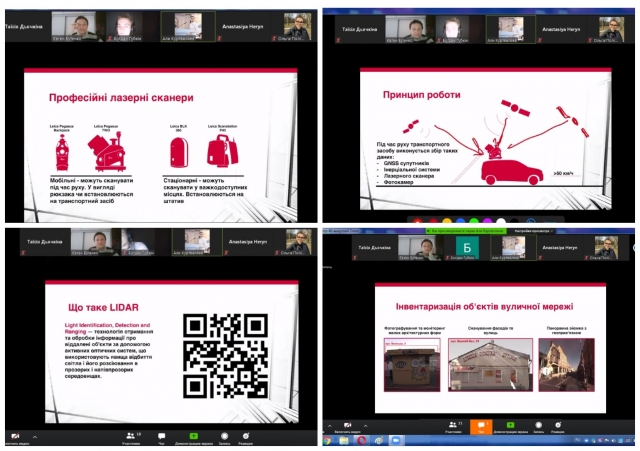Select purple annotation color in top-right window
640x451 pixels.
click(x=487, y=221)
